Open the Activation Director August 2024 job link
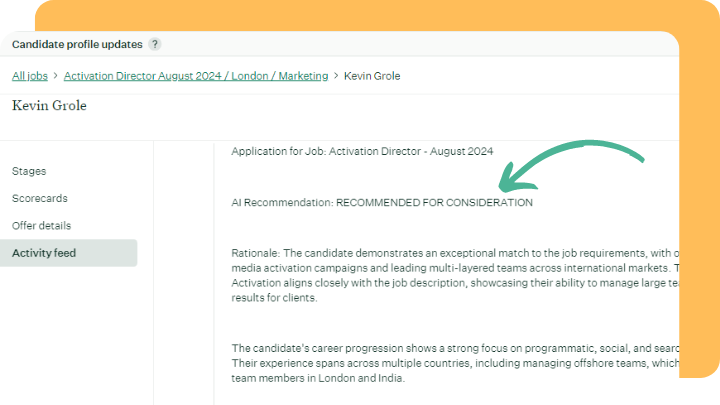 coord(196,76)
